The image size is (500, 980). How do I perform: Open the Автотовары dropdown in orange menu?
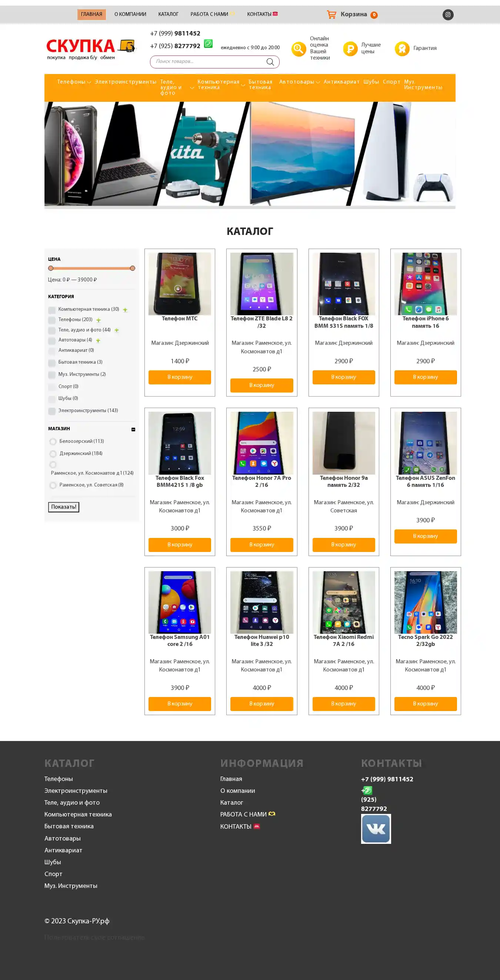tap(299, 82)
